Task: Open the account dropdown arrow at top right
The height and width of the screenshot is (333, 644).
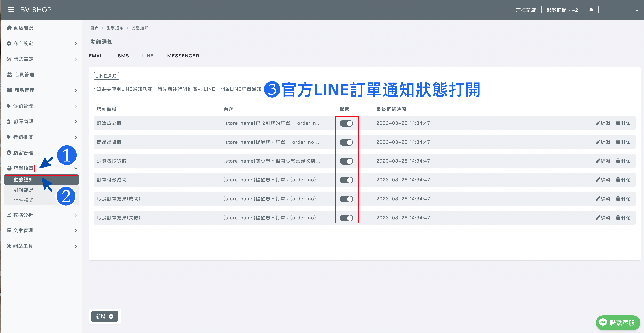Action: [x=637, y=10]
